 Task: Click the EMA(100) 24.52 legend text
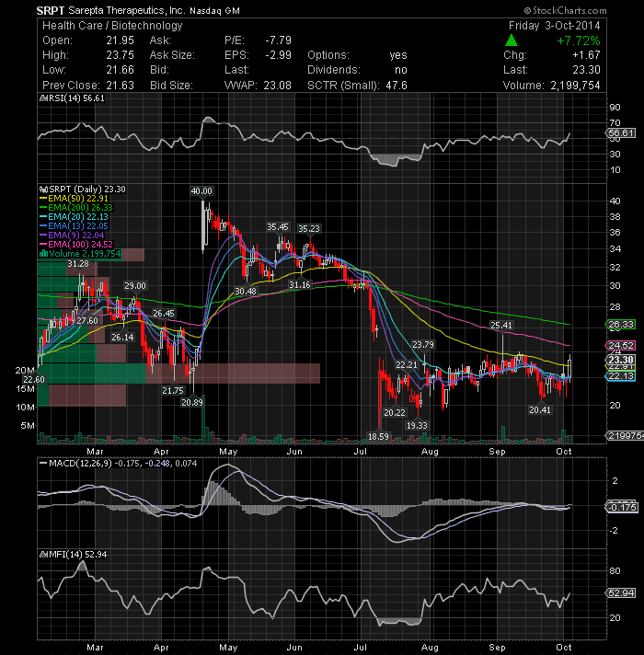(x=80, y=245)
